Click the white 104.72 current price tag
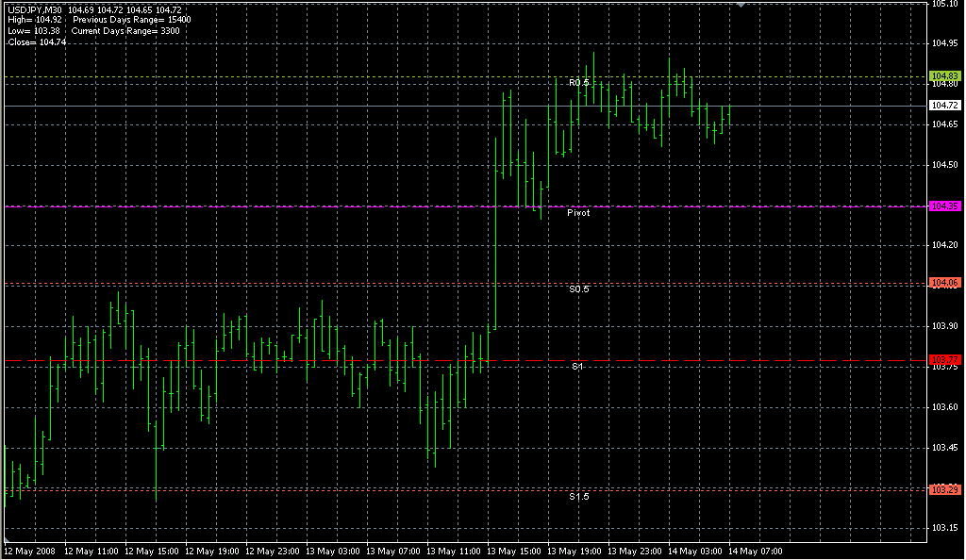This screenshot has height=560, width=966. point(944,106)
